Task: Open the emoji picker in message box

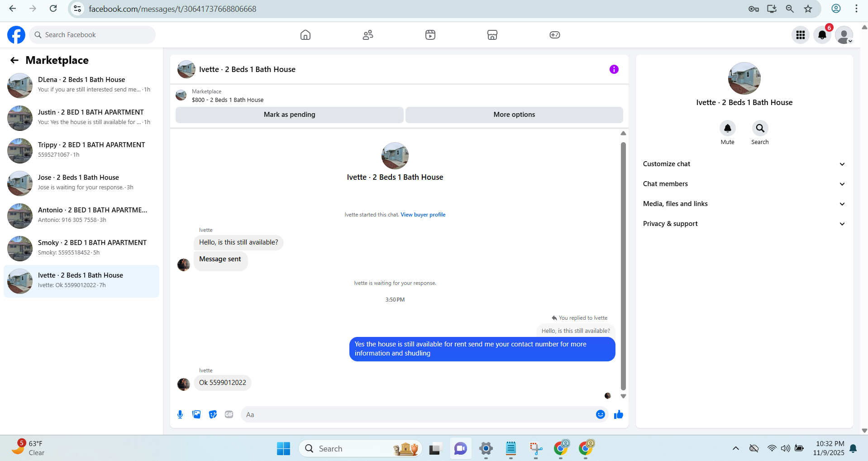Action: click(x=601, y=414)
